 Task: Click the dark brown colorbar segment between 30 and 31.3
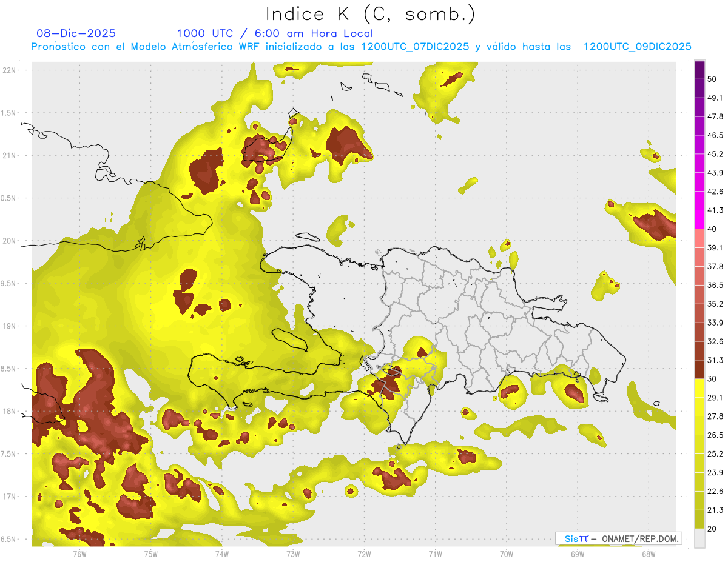point(699,370)
